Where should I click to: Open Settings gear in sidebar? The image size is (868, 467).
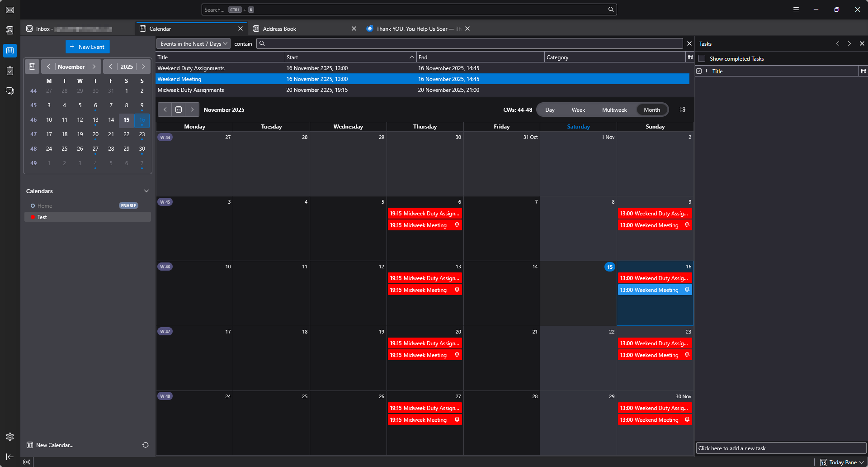(x=10, y=437)
